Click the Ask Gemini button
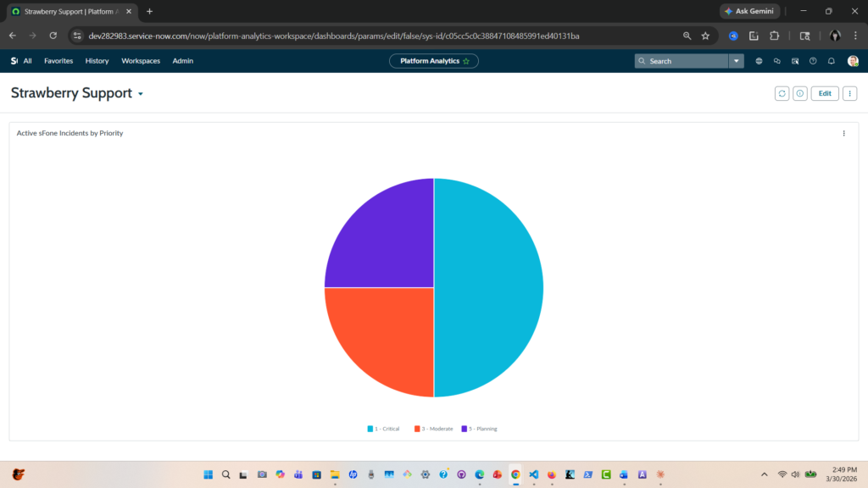 749,11
